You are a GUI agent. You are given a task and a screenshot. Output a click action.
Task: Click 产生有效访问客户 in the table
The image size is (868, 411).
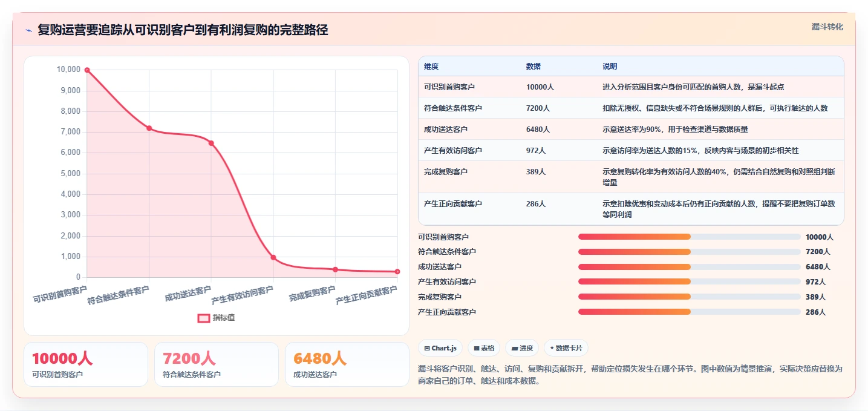tap(453, 151)
